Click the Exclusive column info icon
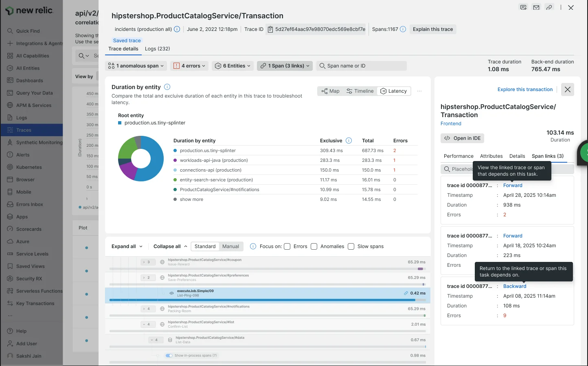This screenshot has height=366, width=588. [349, 141]
